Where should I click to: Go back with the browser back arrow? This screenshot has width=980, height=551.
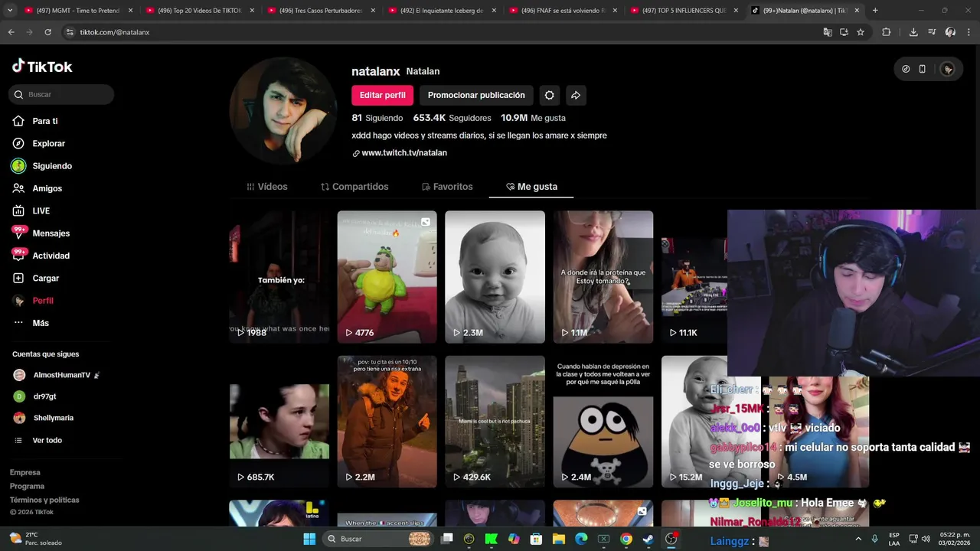(11, 32)
